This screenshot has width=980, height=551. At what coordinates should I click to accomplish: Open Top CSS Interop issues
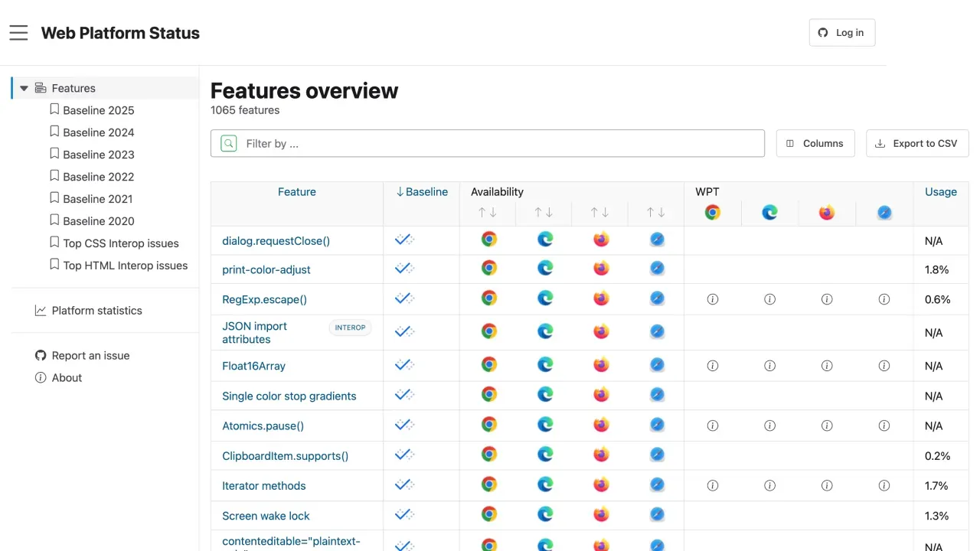(120, 243)
